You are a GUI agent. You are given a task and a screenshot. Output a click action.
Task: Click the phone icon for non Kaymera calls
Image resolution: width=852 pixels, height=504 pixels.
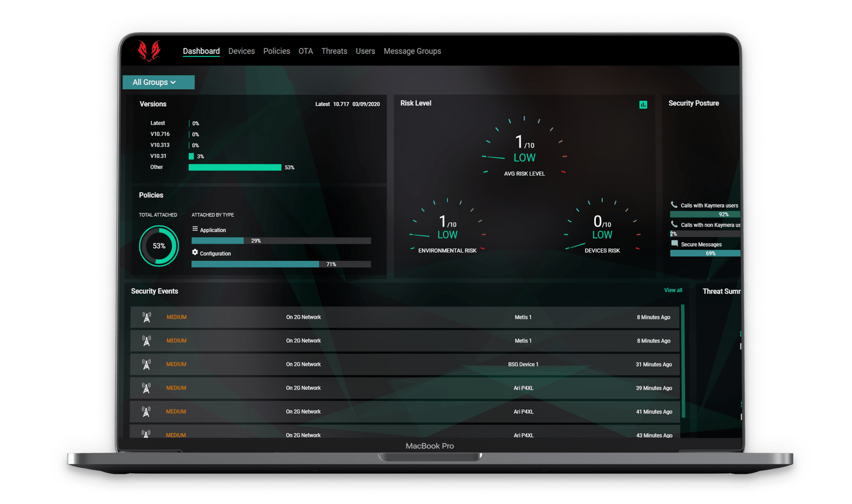click(x=674, y=224)
